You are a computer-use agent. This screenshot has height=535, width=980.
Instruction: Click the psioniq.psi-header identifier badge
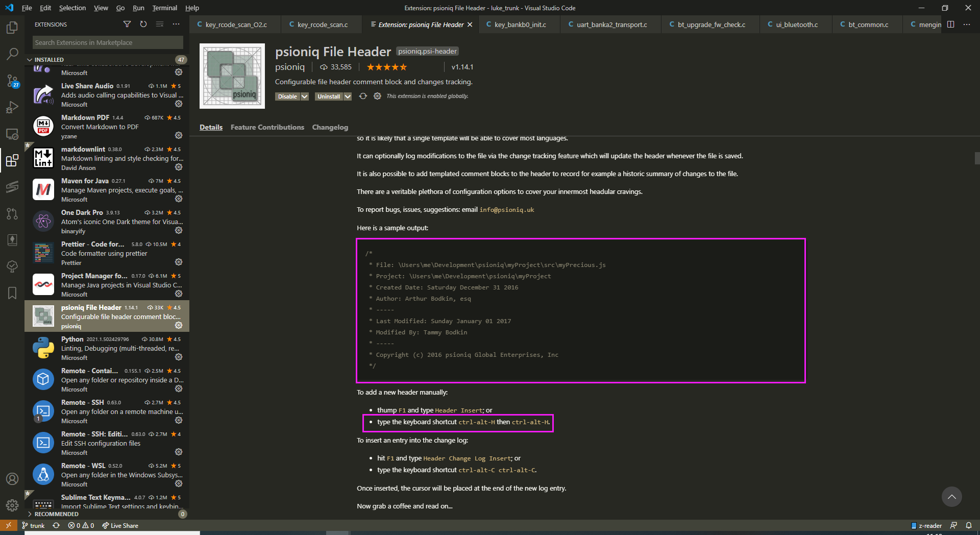(427, 51)
